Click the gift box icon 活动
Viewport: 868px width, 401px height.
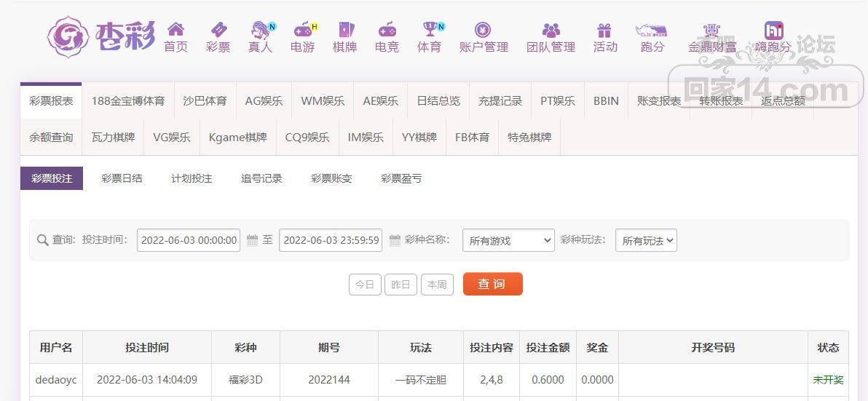point(604,30)
